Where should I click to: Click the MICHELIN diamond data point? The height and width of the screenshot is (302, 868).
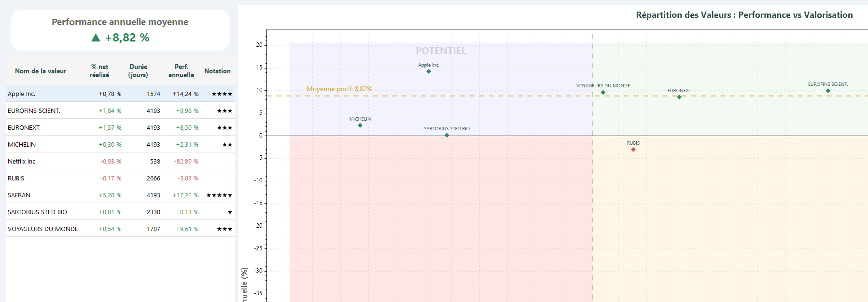tap(360, 125)
